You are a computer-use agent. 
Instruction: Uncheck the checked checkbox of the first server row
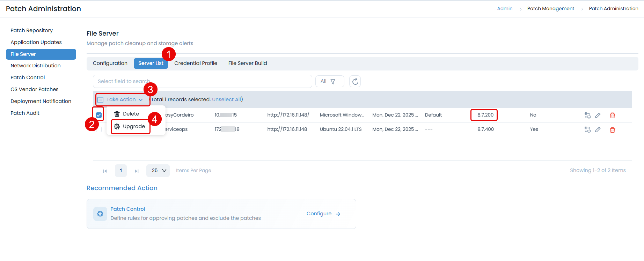tap(99, 115)
